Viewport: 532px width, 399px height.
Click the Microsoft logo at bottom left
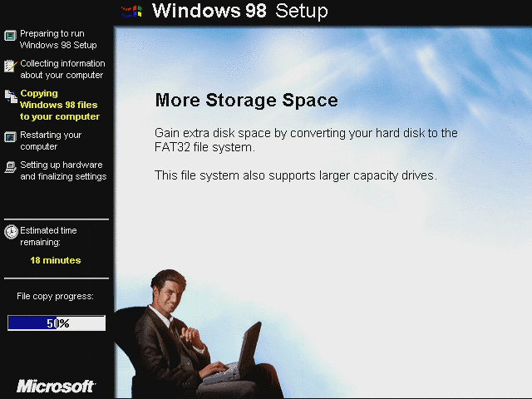56,386
